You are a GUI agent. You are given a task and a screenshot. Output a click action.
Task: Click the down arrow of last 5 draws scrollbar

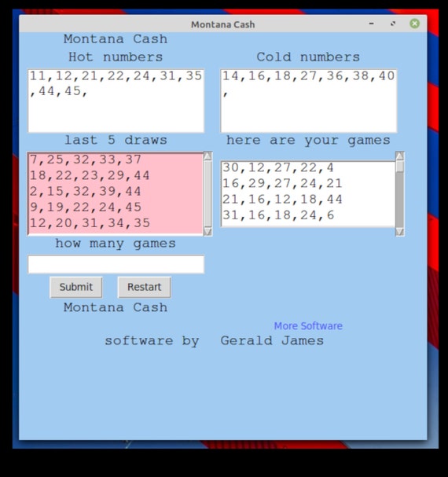207,232
